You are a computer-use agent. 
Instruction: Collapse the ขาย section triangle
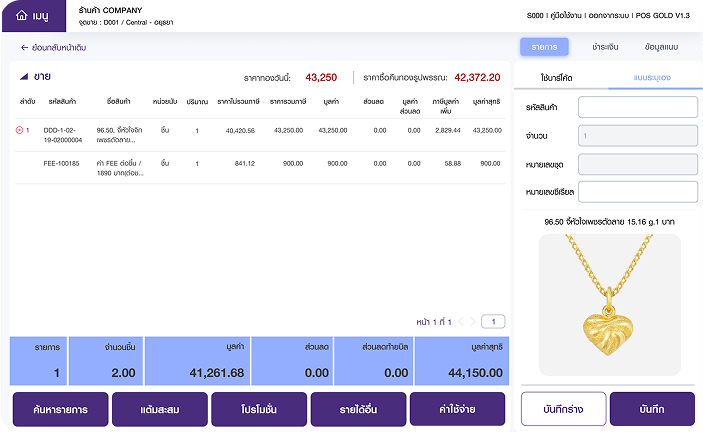[24, 76]
